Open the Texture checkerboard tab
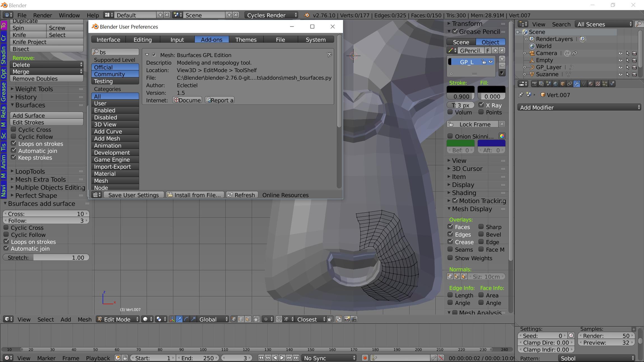644x362 pixels. pos(598,84)
